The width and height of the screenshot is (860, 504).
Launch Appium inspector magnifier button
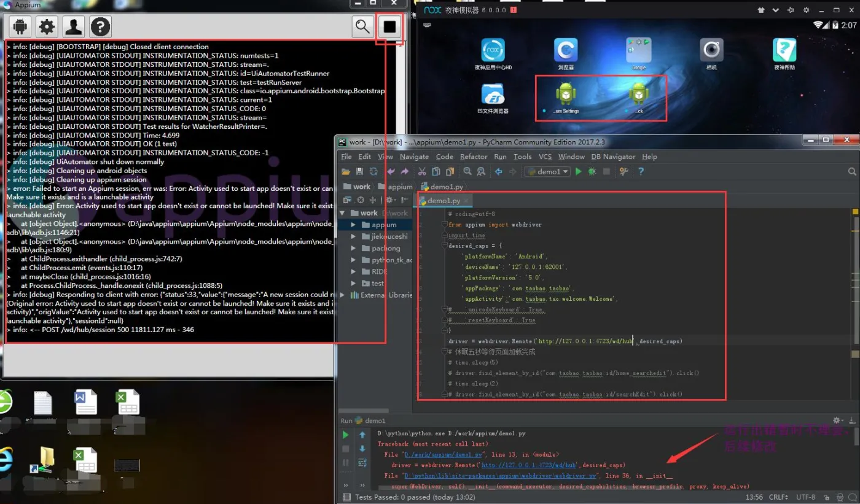click(x=363, y=26)
